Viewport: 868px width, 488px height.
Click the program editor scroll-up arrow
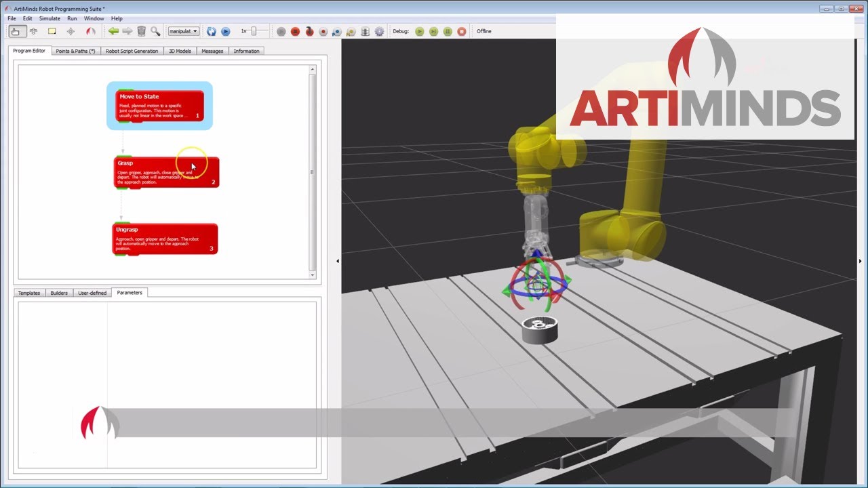[313, 69]
